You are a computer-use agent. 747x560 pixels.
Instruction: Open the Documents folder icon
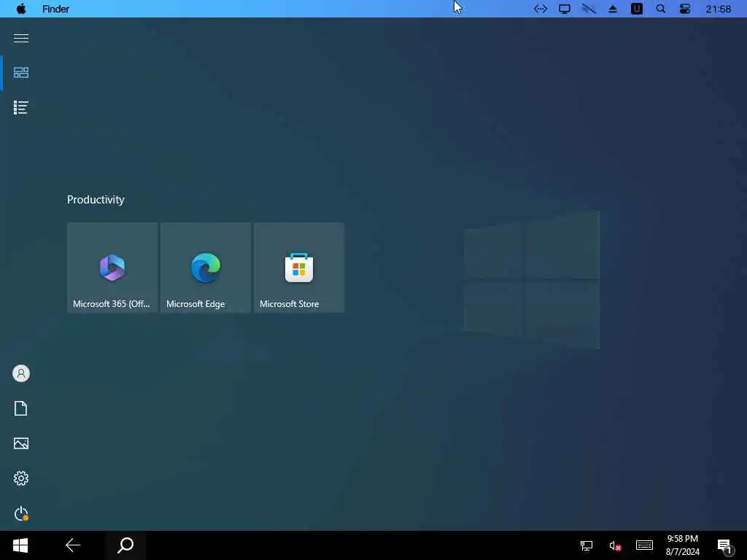pyautogui.click(x=21, y=408)
